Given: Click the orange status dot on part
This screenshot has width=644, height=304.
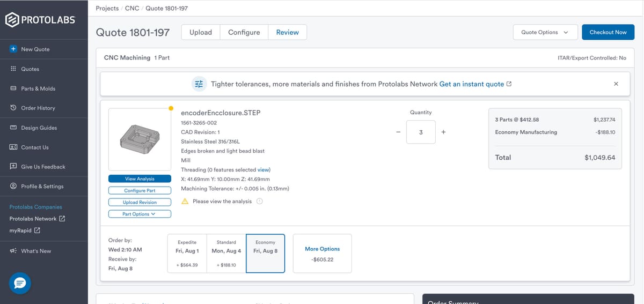Looking at the screenshot, I should [171, 109].
